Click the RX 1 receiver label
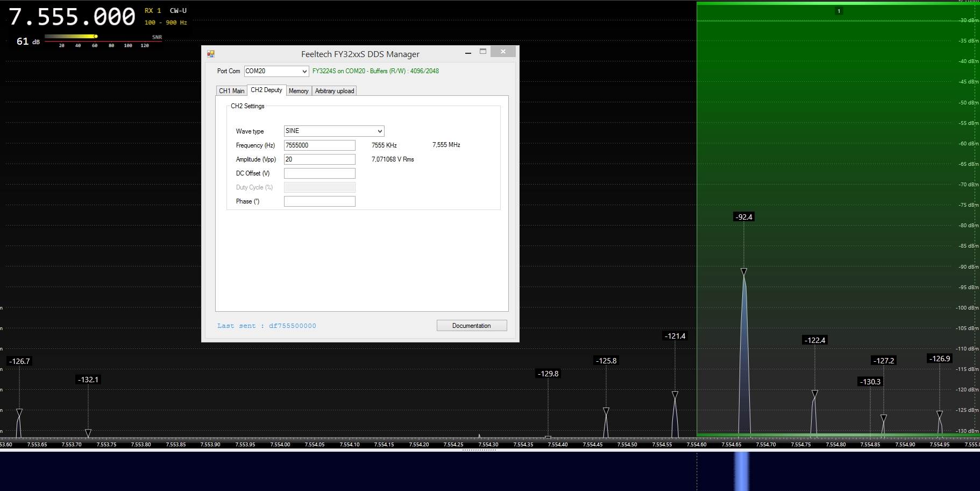The width and height of the screenshot is (980, 491). coord(153,11)
